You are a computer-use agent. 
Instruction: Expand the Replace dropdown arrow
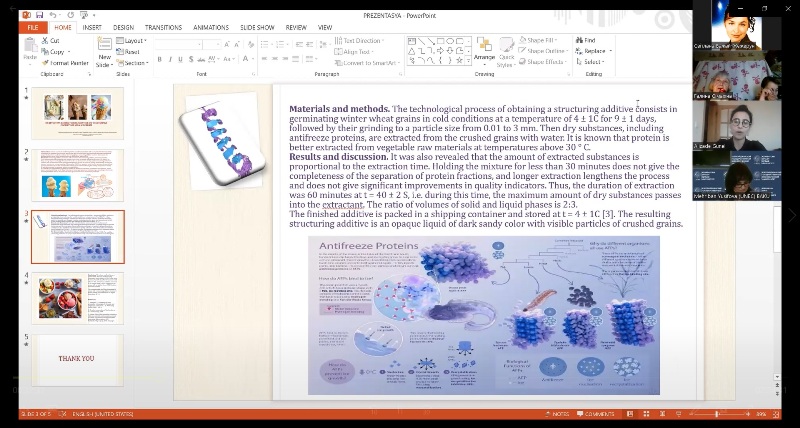pyautogui.click(x=609, y=51)
